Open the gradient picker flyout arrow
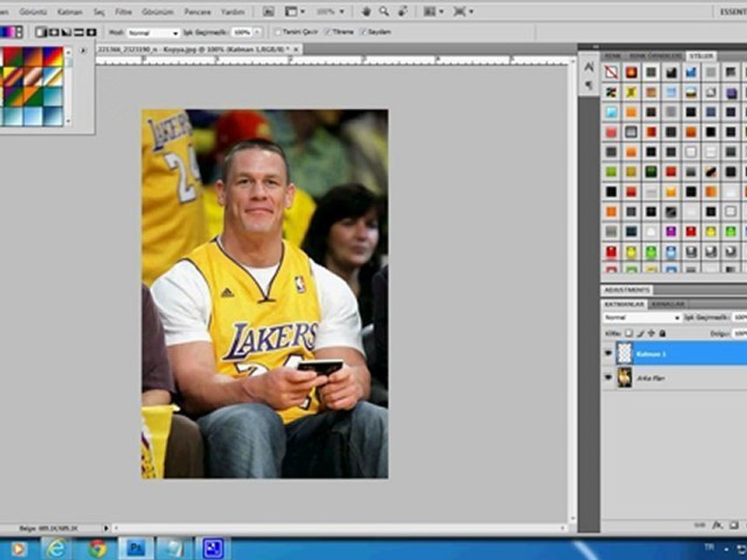This screenshot has height=560, width=747. pos(83,51)
